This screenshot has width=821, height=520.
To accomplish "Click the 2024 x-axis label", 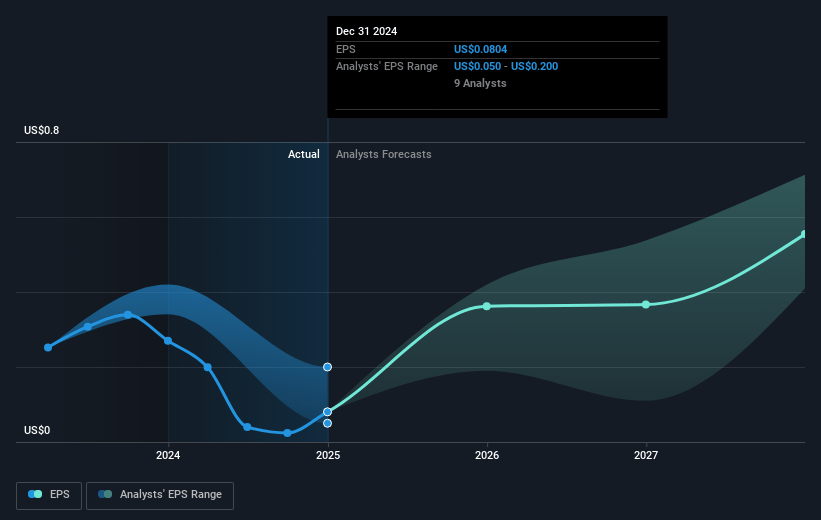I will [x=168, y=455].
